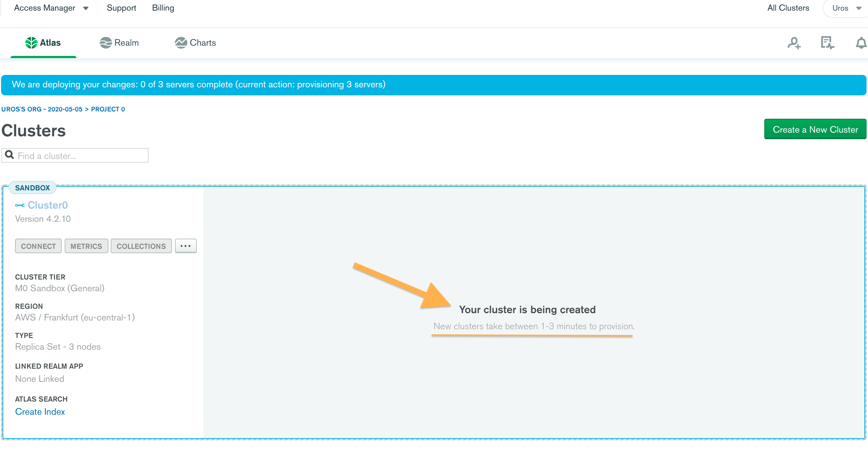Follow the Create Index link
This screenshot has width=868, height=456.
click(40, 412)
